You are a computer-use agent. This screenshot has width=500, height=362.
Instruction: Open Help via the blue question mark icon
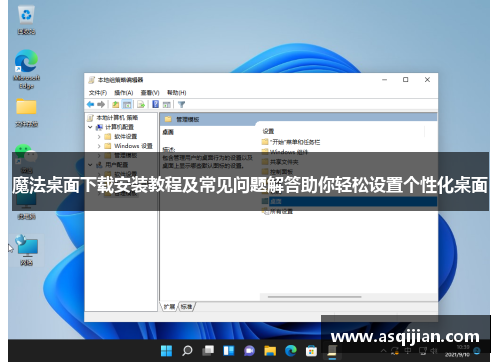(x=155, y=104)
